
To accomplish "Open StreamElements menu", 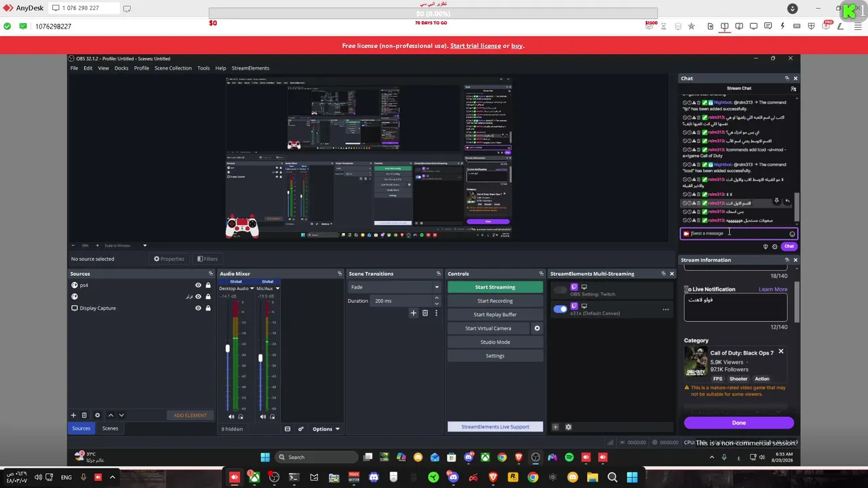I will click(x=250, y=68).
